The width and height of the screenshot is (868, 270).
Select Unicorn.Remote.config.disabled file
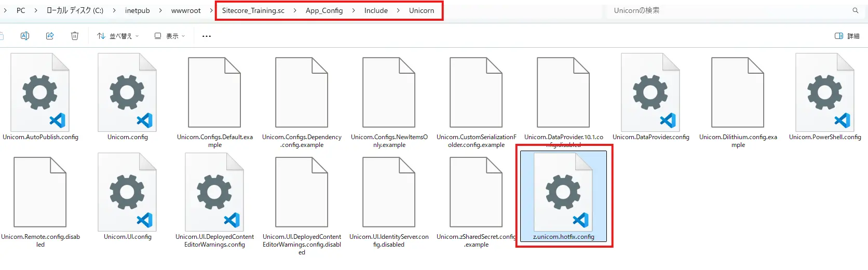click(x=40, y=193)
